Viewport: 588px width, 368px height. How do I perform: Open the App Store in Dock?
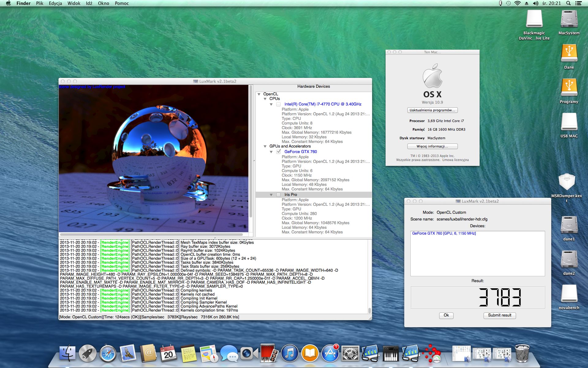(x=330, y=353)
